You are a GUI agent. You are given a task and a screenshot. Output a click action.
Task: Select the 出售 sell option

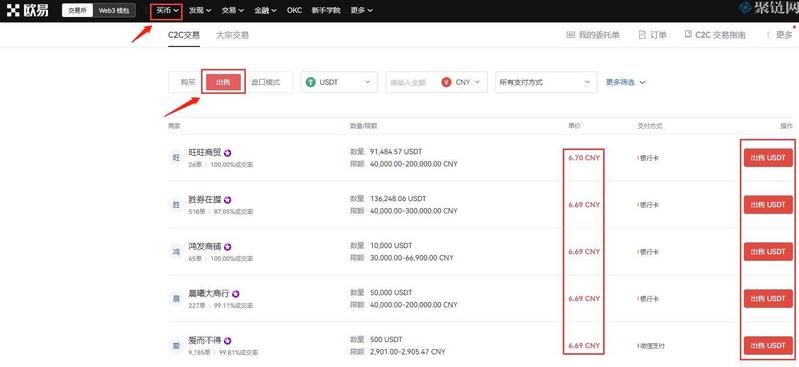pyautogui.click(x=223, y=82)
